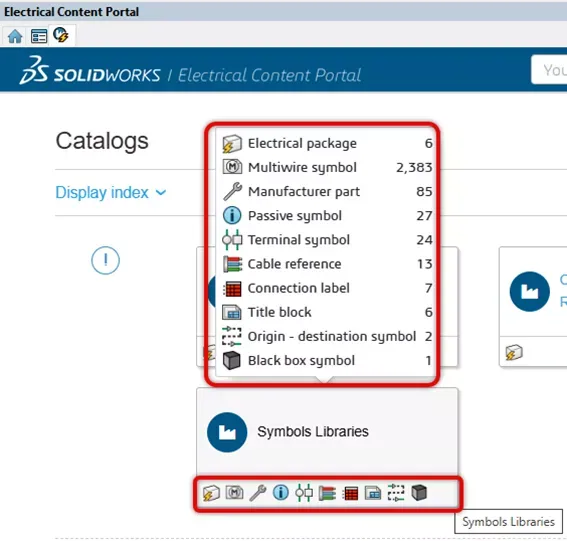Viewport: 567px width, 541px height.
Task: Select the Electrical Content Portal globe icon
Action: pyautogui.click(x=61, y=35)
